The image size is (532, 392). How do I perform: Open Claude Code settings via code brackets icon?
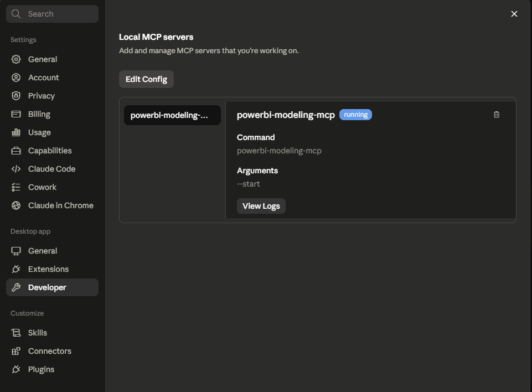point(16,169)
